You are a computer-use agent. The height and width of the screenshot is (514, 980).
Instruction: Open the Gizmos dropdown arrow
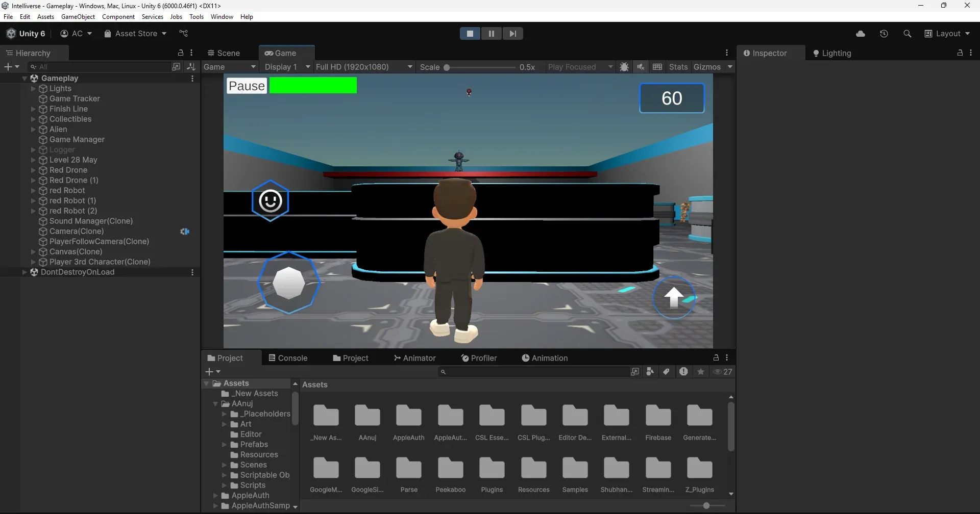pos(730,67)
